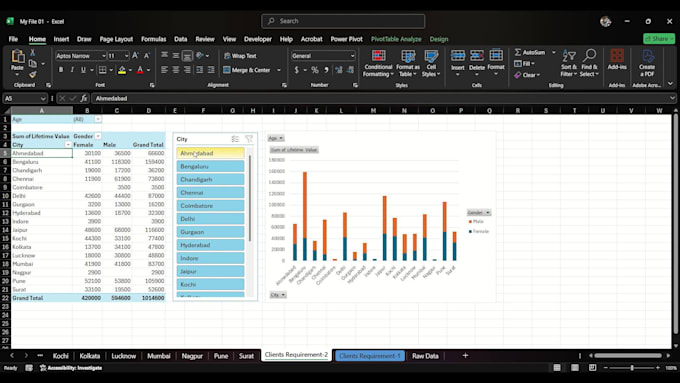680x383 pixels.
Task: Open PivotTable Analyze tab
Action: click(x=396, y=39)
